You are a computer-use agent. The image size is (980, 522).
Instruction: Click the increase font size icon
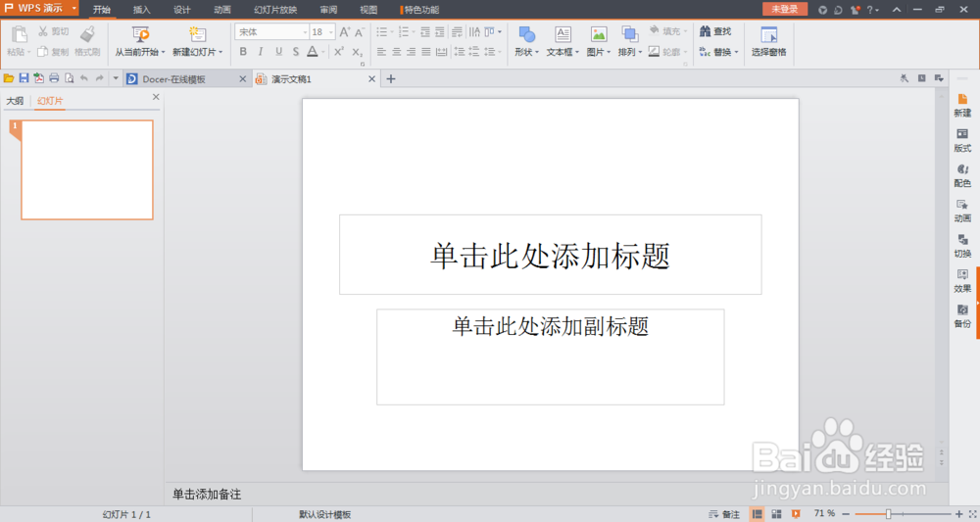344,32
